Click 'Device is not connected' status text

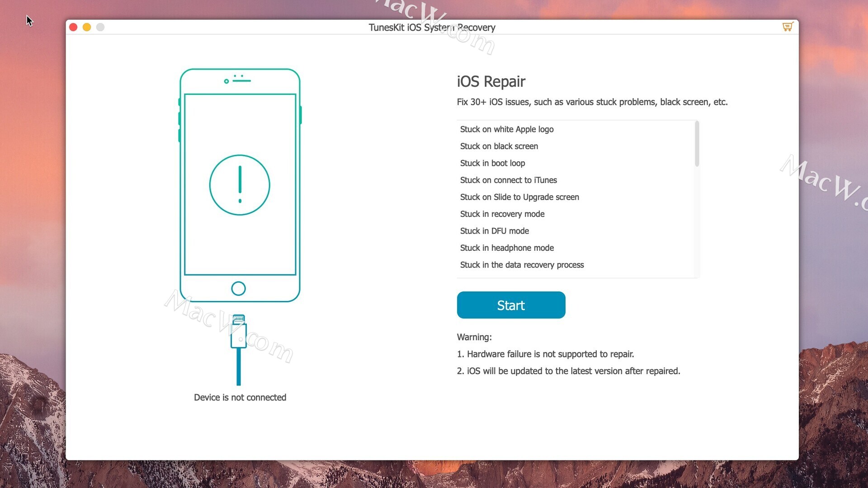tap(240, 398)
